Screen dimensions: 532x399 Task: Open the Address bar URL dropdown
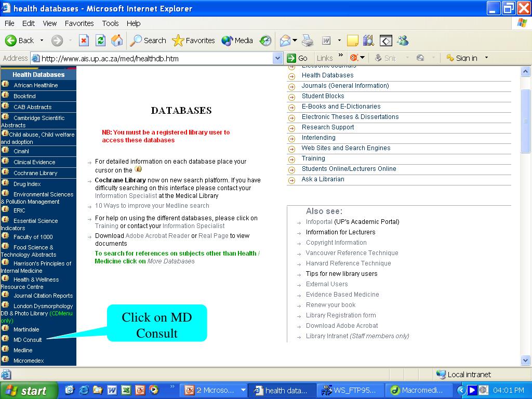277,58
